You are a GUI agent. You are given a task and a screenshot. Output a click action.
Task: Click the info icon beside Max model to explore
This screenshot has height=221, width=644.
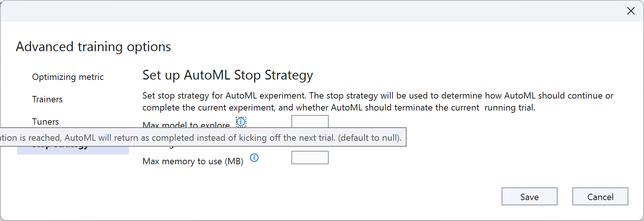tap(240, 122)
